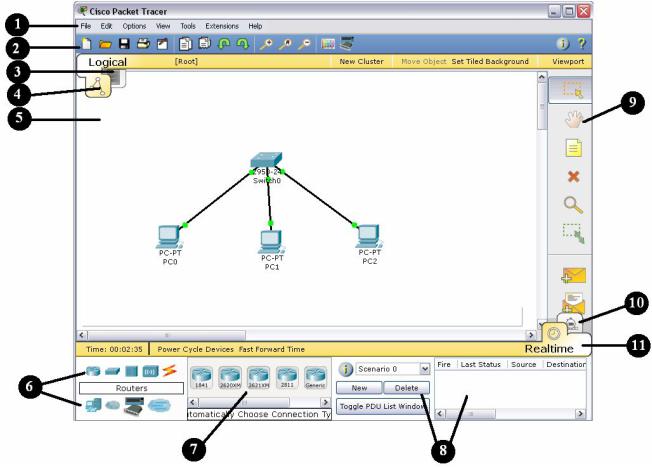The width and height of the screenshot is (652, 467).
Task: Activate the Move Layout hand tool
Action: [x=574, y=119]
